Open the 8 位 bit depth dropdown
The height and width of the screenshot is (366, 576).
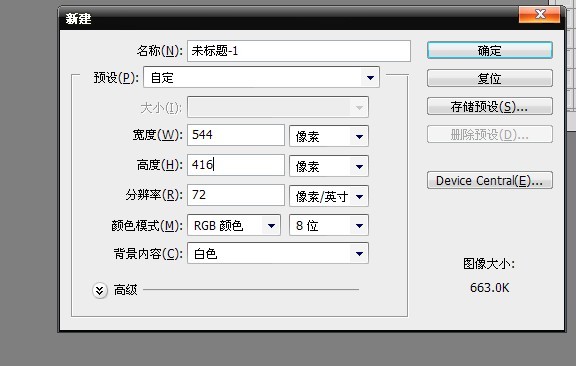329,225
